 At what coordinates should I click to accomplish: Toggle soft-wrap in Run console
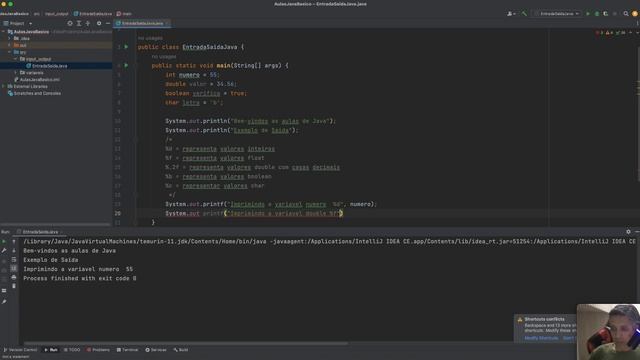(14, 260)
